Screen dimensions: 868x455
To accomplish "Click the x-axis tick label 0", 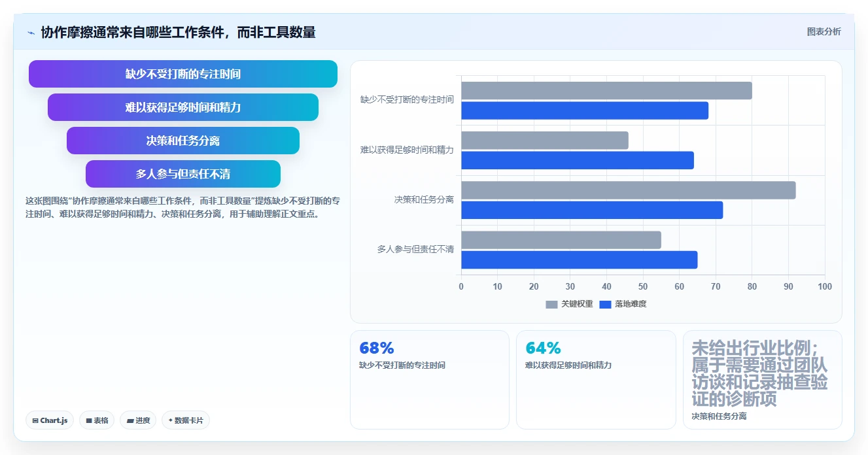I will (461, 286).
